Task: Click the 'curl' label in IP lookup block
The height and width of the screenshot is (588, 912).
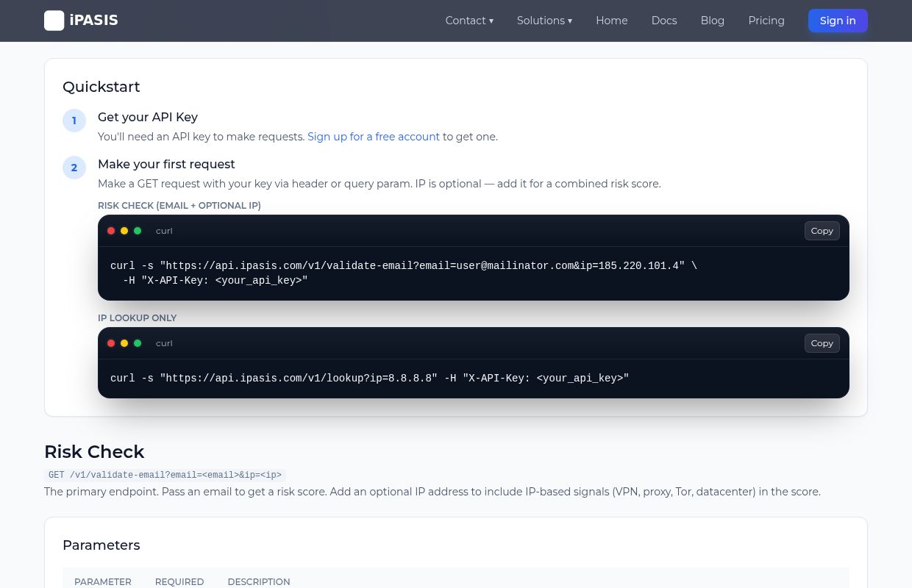Action: click(164, 343)
